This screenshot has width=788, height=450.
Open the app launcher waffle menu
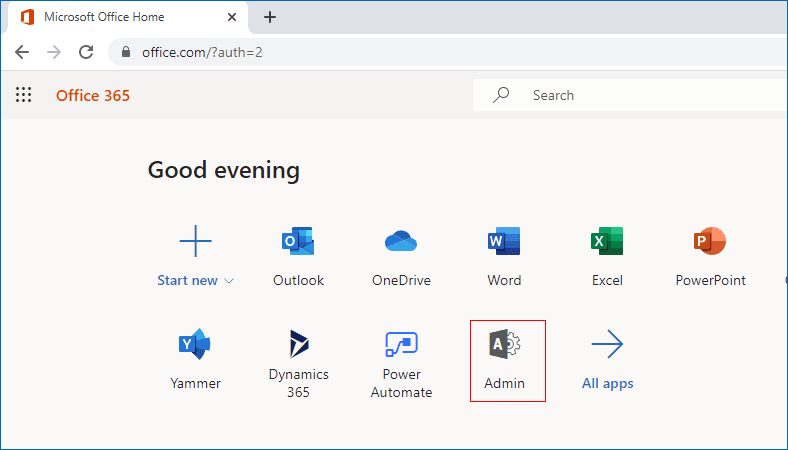tap(24, 95)
